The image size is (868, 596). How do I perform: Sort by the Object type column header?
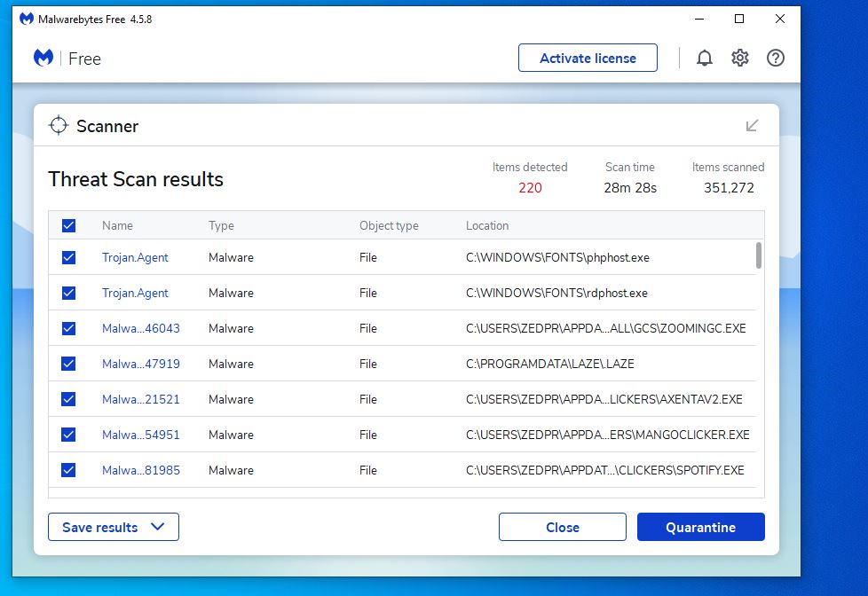tap(389, 226)
